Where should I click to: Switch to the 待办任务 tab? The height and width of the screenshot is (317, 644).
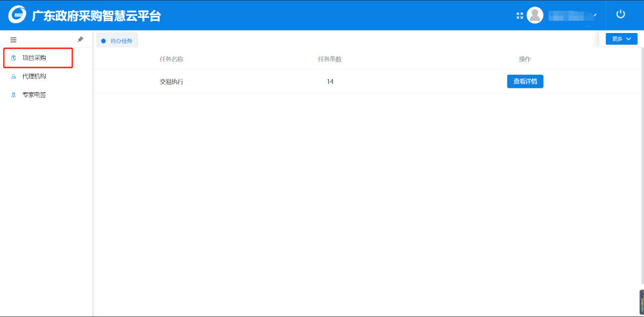coord(121,41)
